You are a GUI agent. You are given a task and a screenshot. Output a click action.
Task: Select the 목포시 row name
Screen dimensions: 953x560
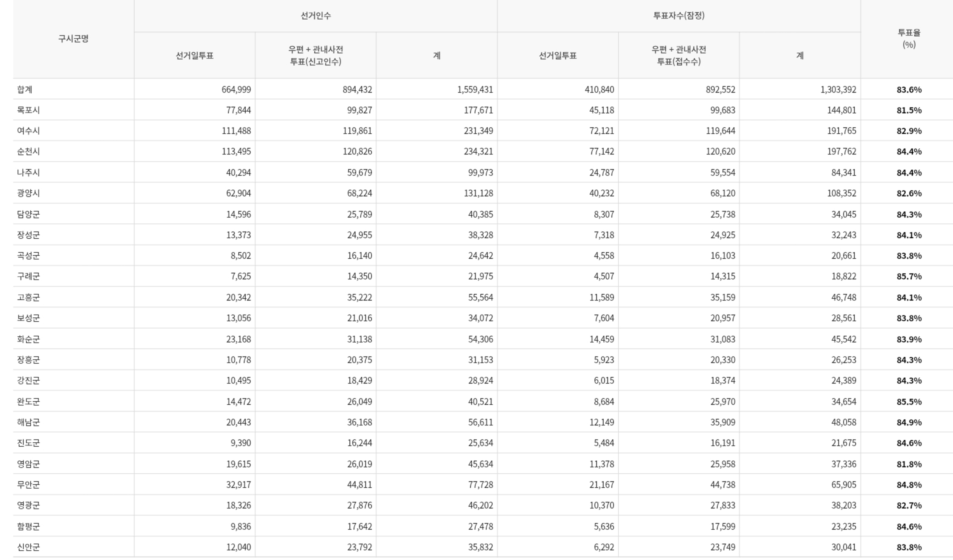click(x=28, y=110)
